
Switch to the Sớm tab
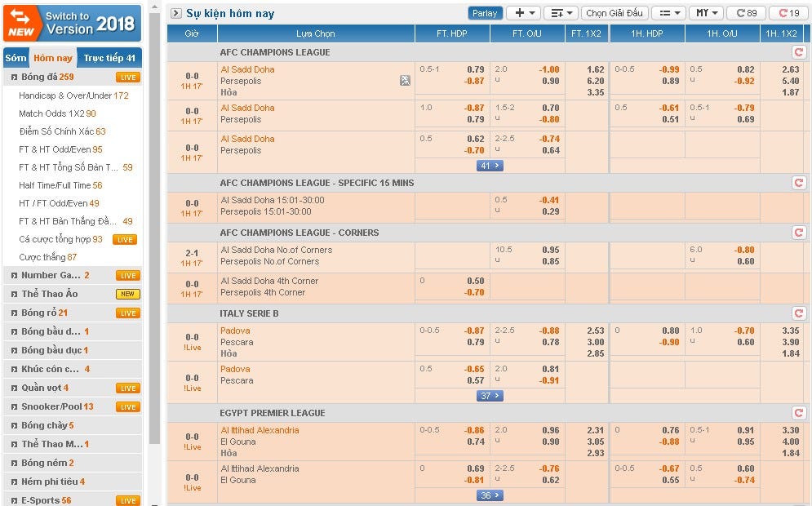tap(16, 58)
